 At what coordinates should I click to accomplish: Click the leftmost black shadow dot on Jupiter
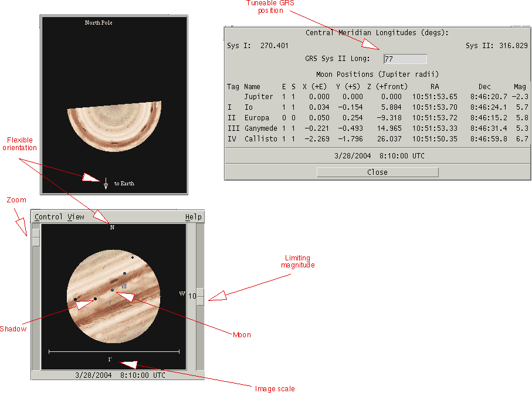click(x=76, y=300)
